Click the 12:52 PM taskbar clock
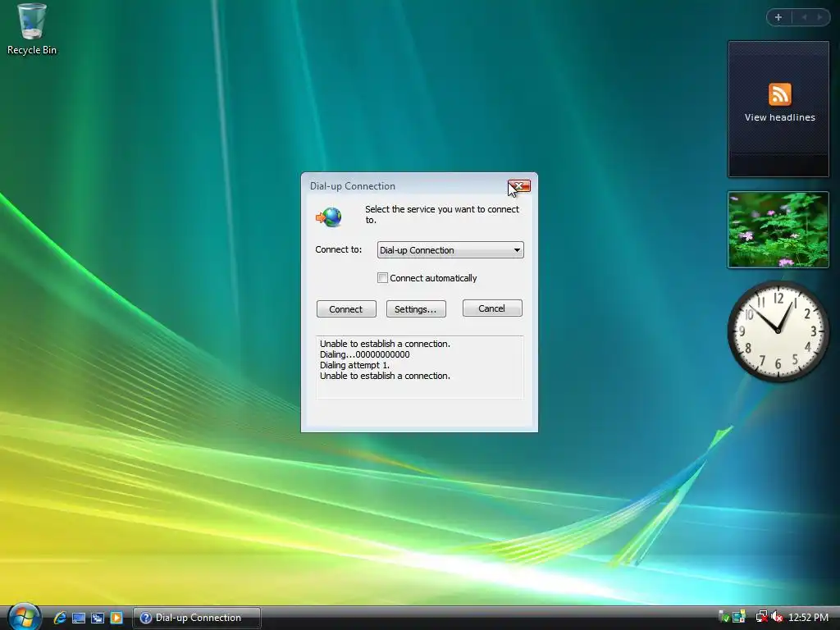The image size is (840, 630). tap(808, 618)
